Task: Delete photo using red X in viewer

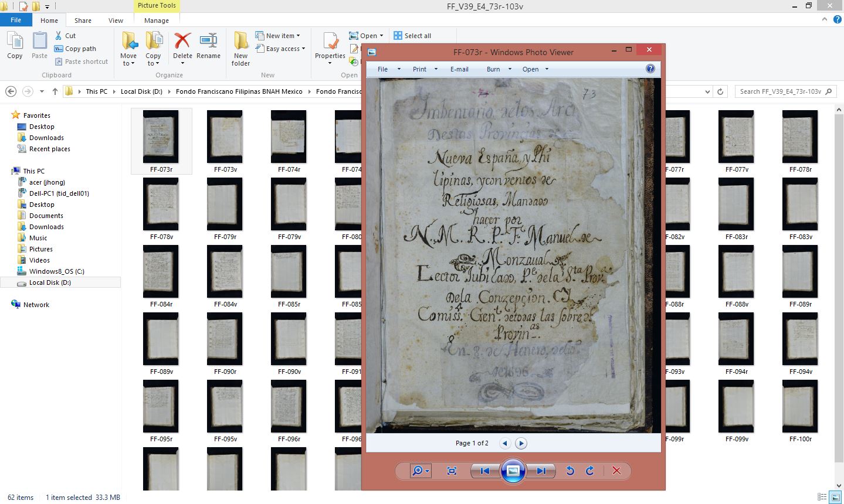Action: 616,471
